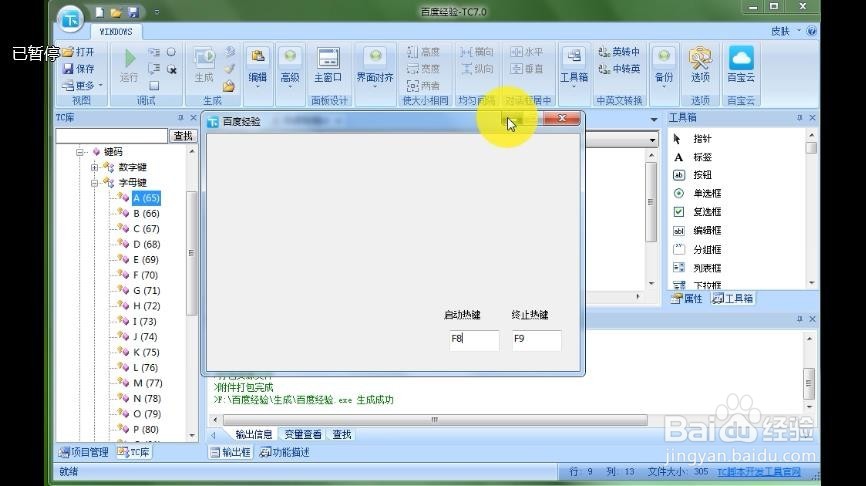Viewport: 866px width, 486px height.
Task: Open the 变量查看 tab
Action: (302, 435)
